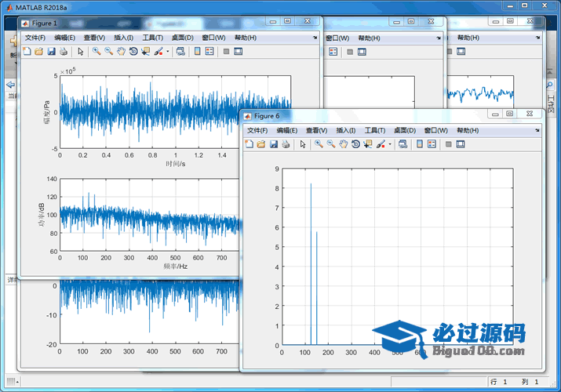Click Link Plot icon in Figure 1
Image resolution: width=561 pixels, height=392 pixels.
click(x=180, y=52)
